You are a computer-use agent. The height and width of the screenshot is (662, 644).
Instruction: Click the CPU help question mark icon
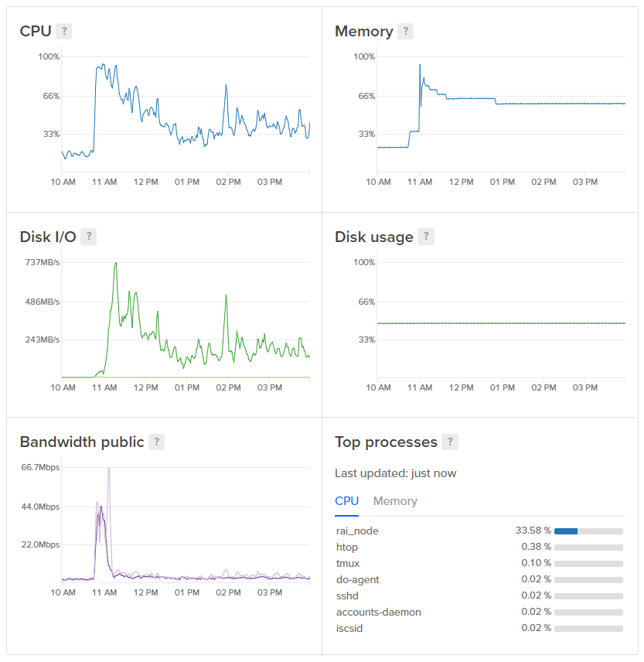[65, 32]
